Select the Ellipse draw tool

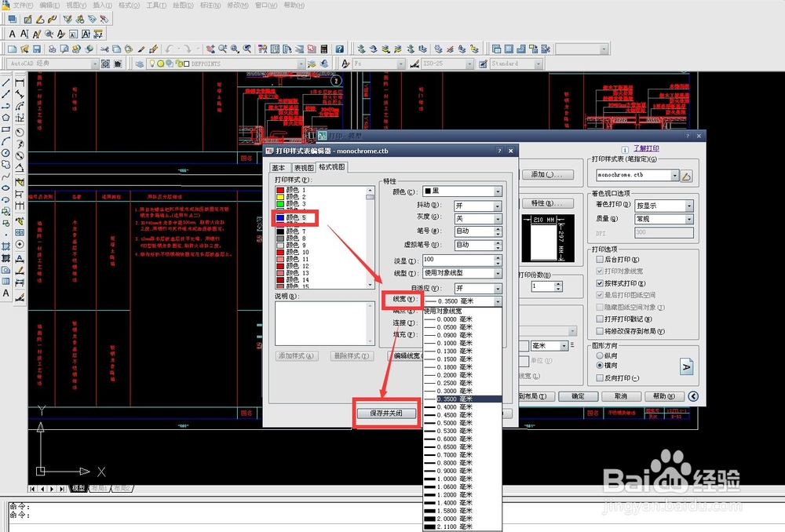[x=6, y=188]
